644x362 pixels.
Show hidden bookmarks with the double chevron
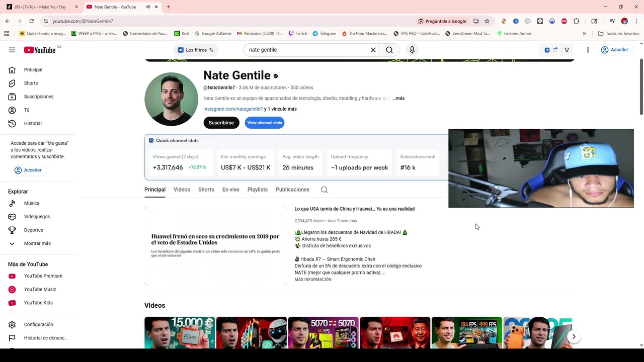(x=584, y=34)
